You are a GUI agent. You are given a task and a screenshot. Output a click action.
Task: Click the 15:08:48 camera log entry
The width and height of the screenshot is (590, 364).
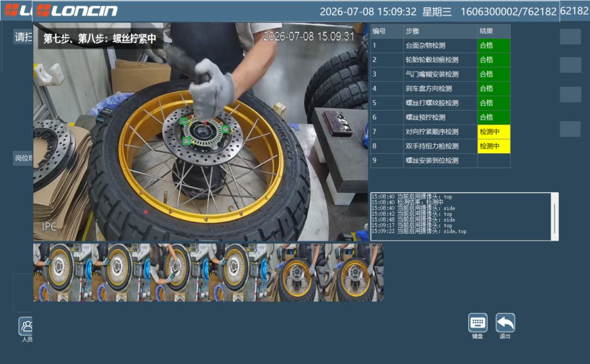[x=413, y=219]
